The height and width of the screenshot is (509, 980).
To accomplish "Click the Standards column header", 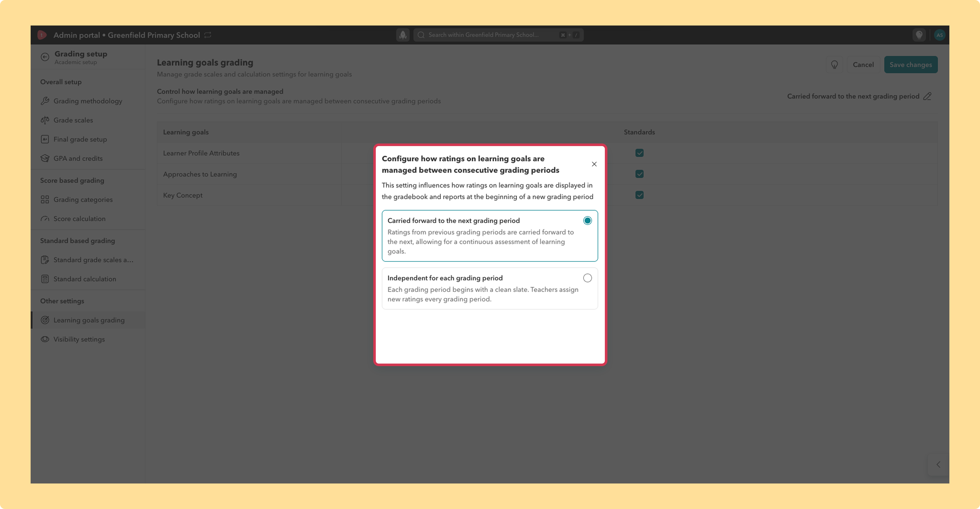I will (639, 132).
